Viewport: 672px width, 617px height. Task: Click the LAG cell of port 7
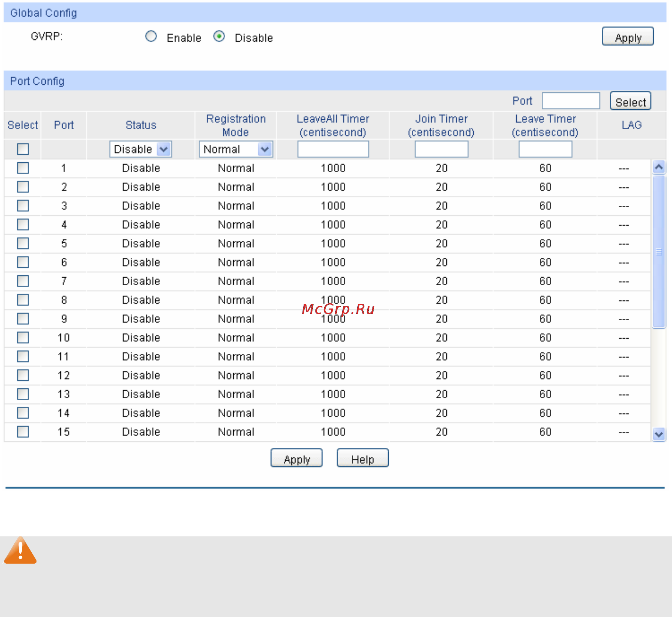point(624,282)
